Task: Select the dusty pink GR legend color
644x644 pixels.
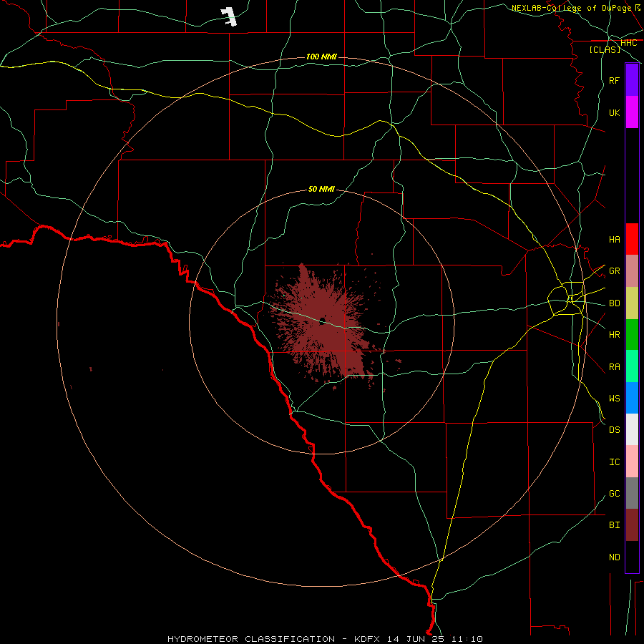Action: click(632, 271)
